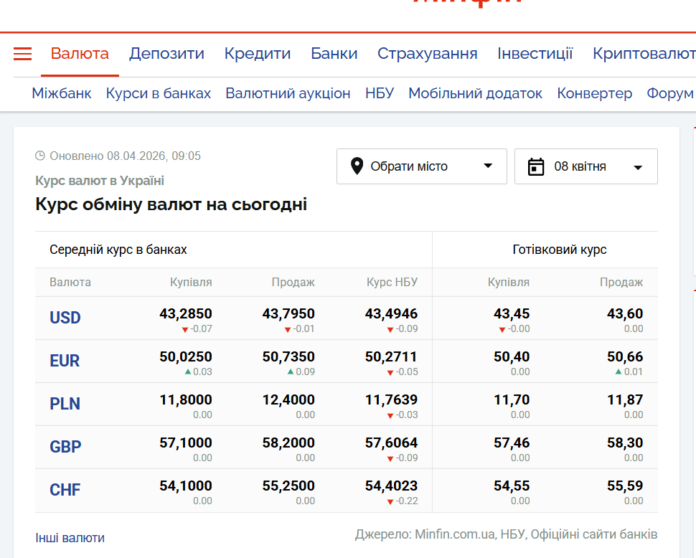Screen dimensions: 696x558
Task: Open the 'Банки' menu item
Action: pos(334,54)
